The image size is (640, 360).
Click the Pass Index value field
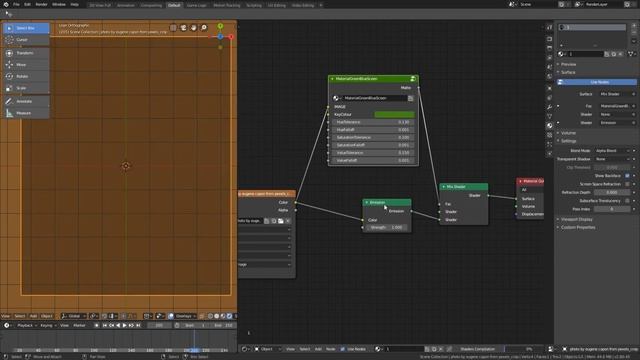612,209
